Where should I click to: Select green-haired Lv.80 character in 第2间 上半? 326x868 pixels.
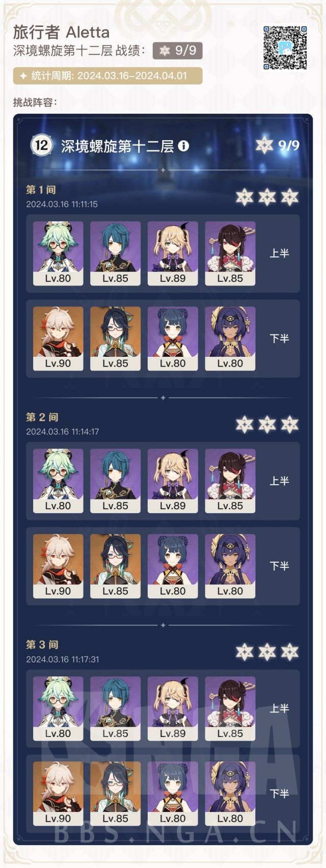tap(58, 481)
